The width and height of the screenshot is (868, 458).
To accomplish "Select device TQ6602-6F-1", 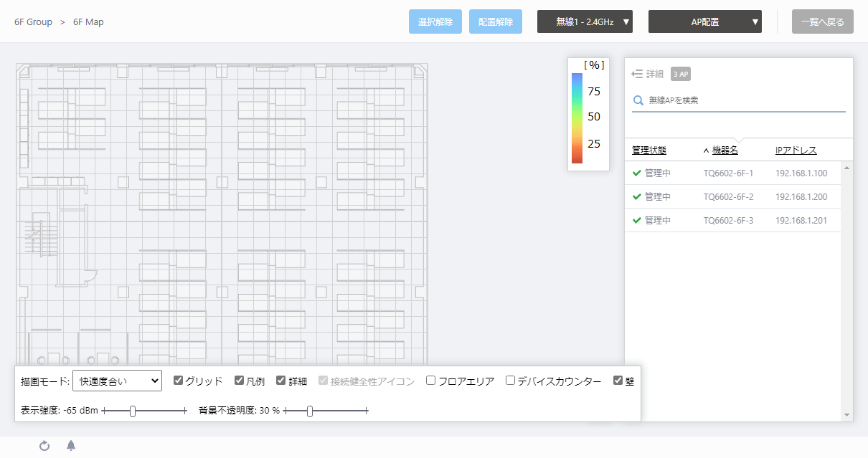I will coord(728,173).
